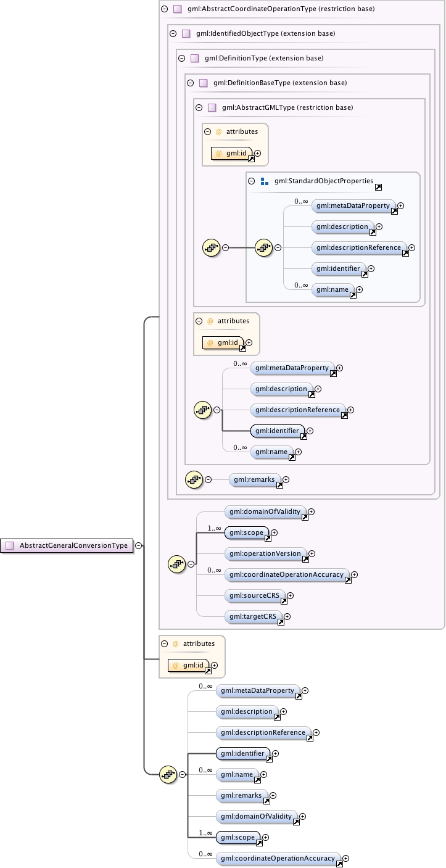Image resolution: width=446 pixels, height=868 pixels.
Task: Select gml:scope inside gml:AbstractCoordinateOperationType
Action: click(248, 532)
